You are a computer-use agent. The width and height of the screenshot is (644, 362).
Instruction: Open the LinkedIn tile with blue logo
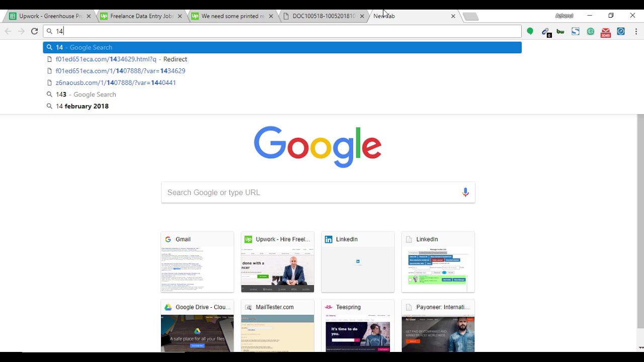358,262
